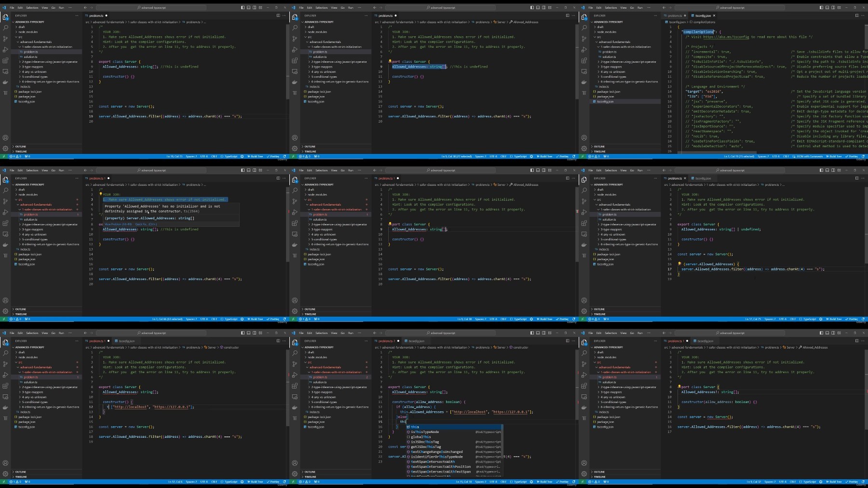868x488 pixels.
Task: Open Search view in the compilerOptions editor window
Action: pos(584,28)
